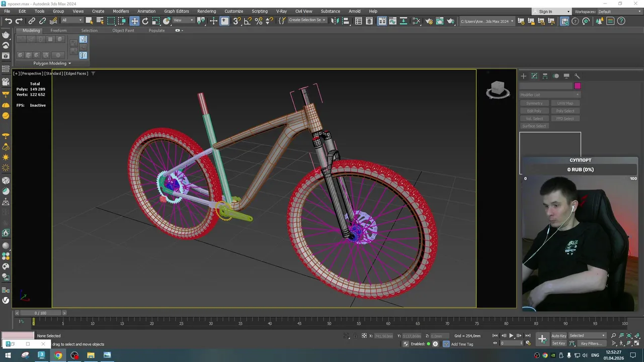The height and width of the screenshot is (362, 644).
Task: Click the Undo arrow in the main toolbar
Action: [9, 21]
